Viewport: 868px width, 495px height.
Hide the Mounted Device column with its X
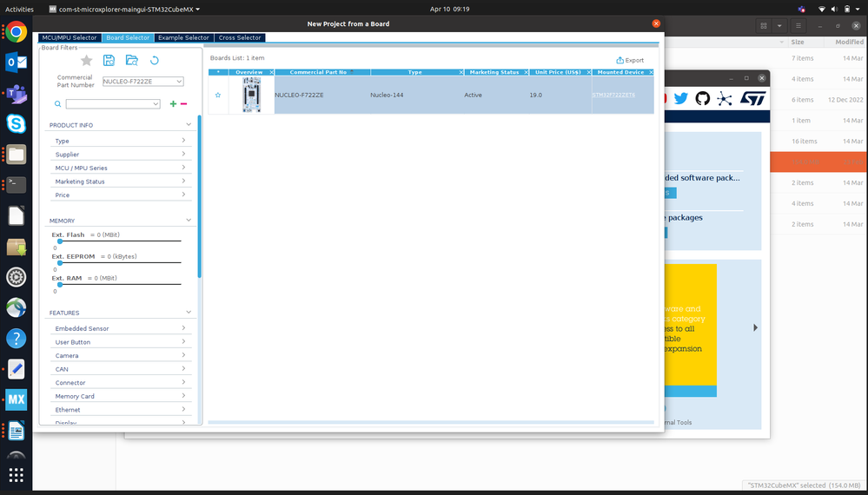pyautogui.click(x=651, y=72)
